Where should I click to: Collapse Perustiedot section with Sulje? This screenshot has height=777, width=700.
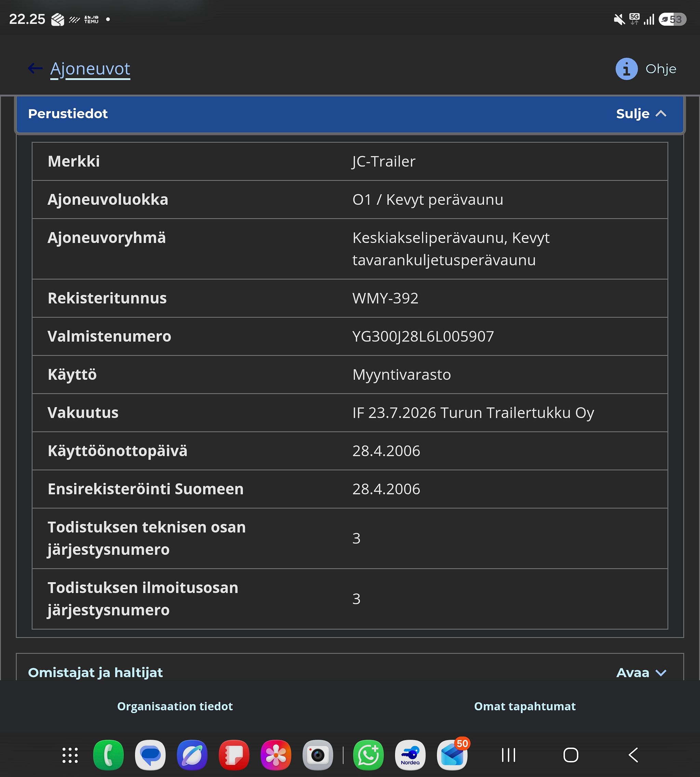[641, 113]
